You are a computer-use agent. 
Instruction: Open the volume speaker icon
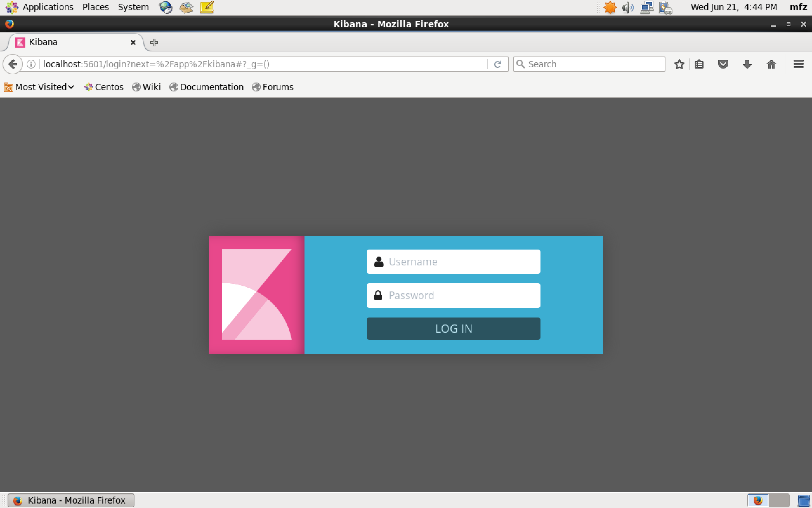[x=628, y=7]
